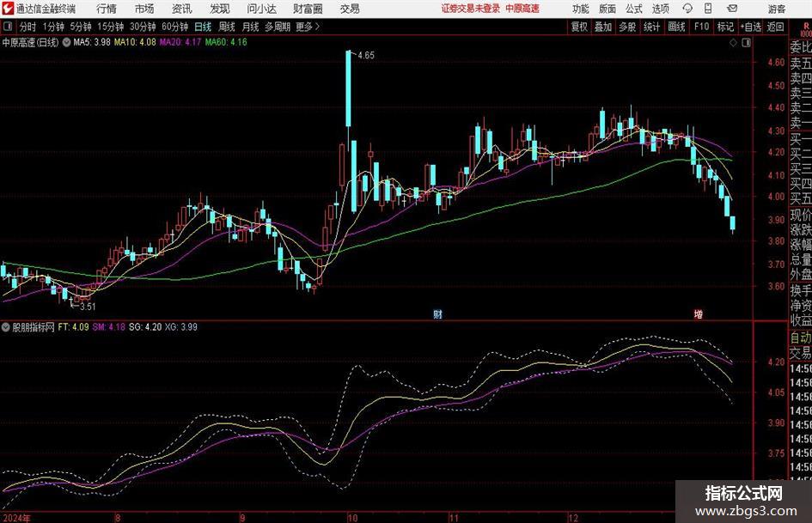Screen dimensions: 812x523
Task: Click the R 1000 indicator icon
Action: click(x=806, y=29)
